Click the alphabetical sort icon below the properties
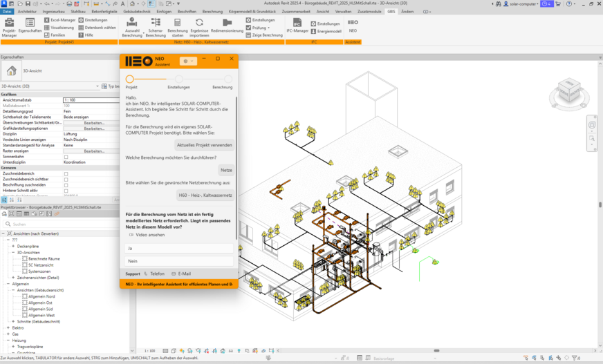The height and width of the screenshot is (364, 603). click(12, 200)
